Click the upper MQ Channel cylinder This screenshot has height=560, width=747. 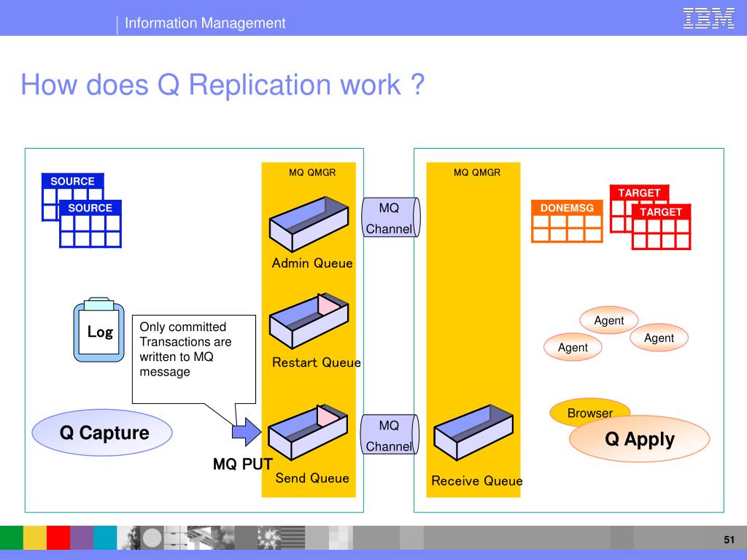[x=391, y=217]
